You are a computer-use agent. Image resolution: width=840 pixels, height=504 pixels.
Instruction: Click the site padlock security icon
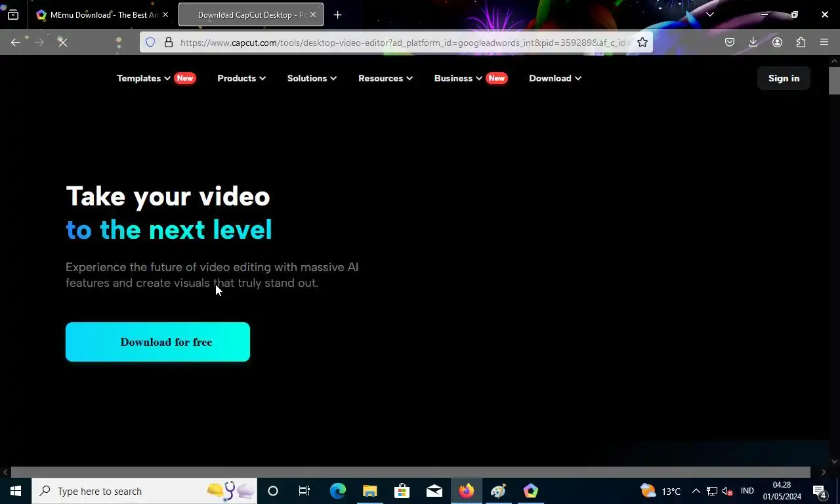[x=169, y=42]
